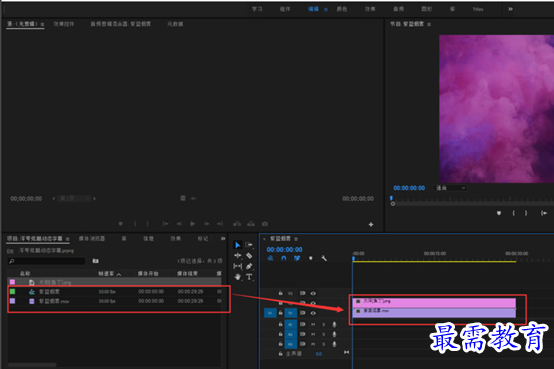Step forward one frame in Source monitor

pos(207,224)
